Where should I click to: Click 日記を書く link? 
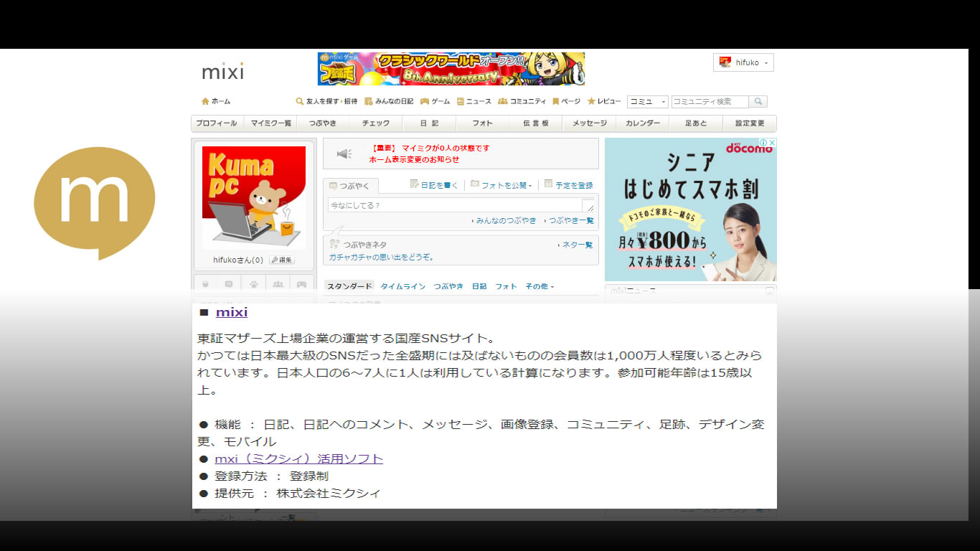click(x=434, y=185)
